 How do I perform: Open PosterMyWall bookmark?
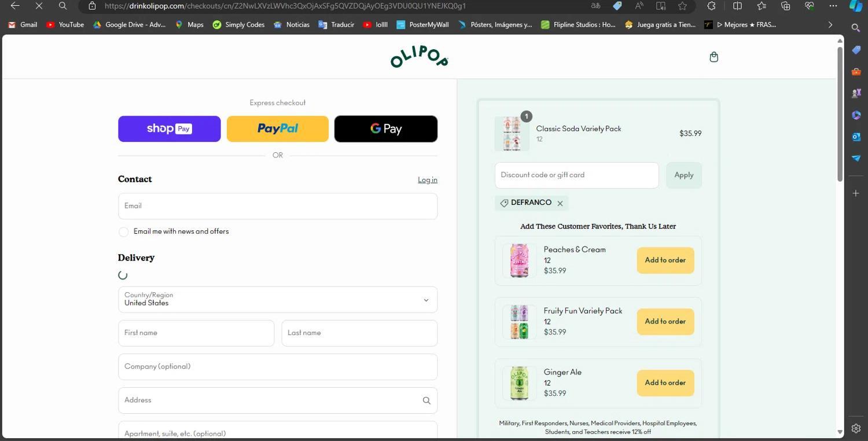(x=421, y=25)
